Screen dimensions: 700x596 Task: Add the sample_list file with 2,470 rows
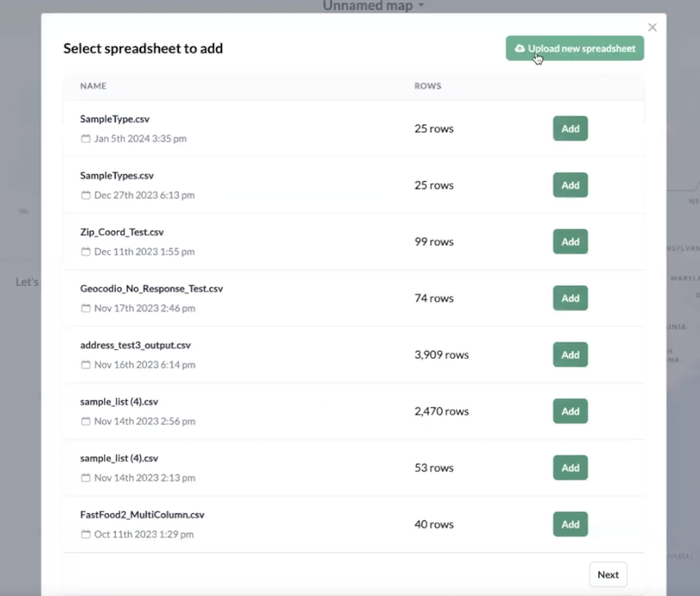coord(570,411)
